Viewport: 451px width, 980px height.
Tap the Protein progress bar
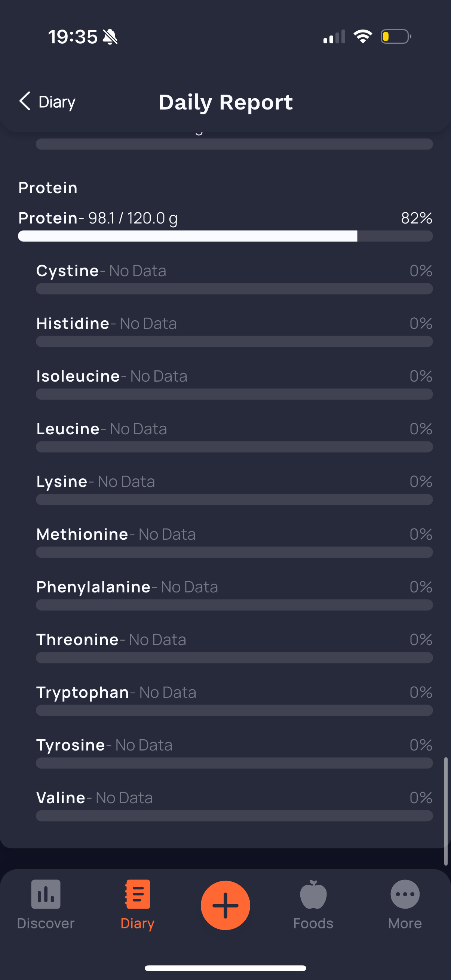(225, 236)
